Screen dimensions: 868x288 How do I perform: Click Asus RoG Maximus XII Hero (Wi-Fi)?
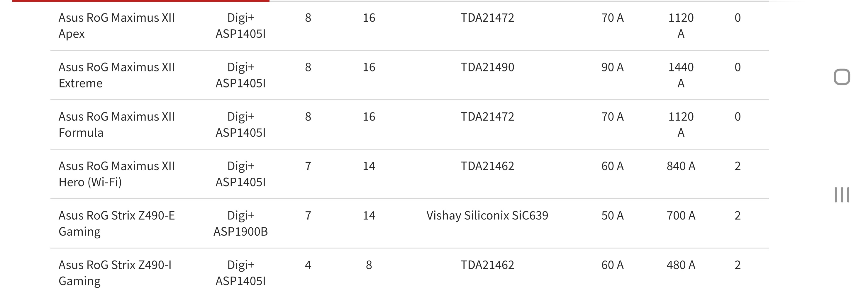coord(117,174)
